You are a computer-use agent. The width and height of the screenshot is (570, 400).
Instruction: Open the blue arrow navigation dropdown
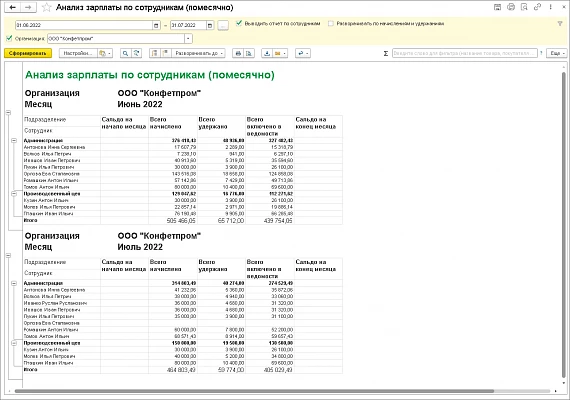(x=302, y=53)
